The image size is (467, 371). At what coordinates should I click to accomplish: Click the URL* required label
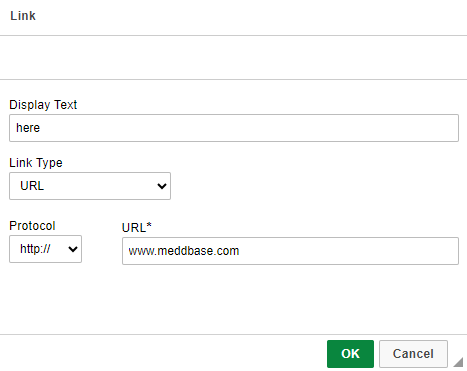137,227
